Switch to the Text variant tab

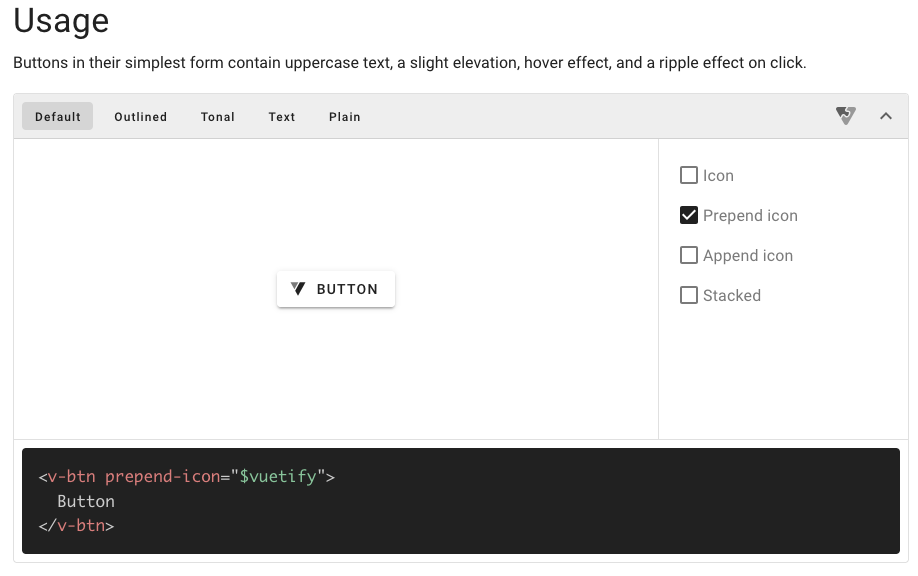pos(282,116)
